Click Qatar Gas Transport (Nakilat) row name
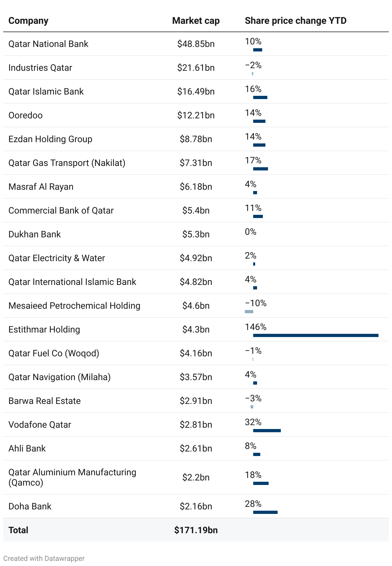Image resolution: width=392 pixels, height=566 pixels. (67, 163)
